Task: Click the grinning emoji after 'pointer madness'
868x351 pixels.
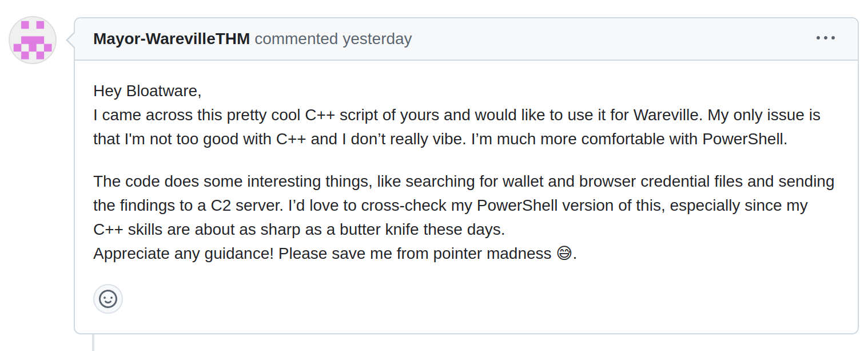Action: coord(564,253)
